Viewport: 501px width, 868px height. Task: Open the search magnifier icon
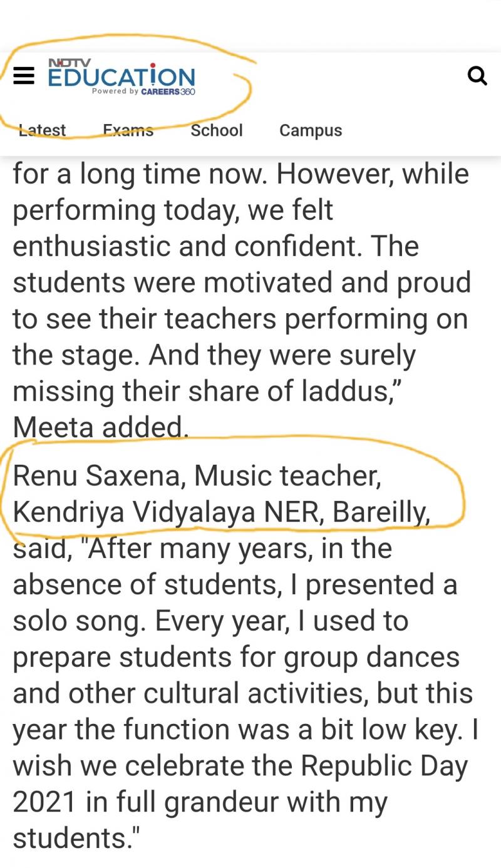click(477, 76)
